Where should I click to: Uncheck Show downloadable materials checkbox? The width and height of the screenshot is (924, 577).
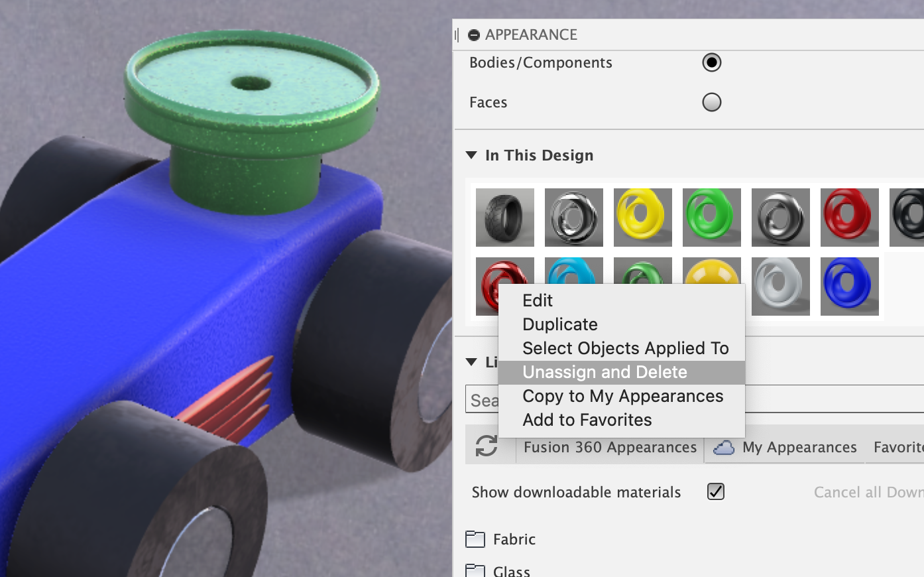pos(716,491)
